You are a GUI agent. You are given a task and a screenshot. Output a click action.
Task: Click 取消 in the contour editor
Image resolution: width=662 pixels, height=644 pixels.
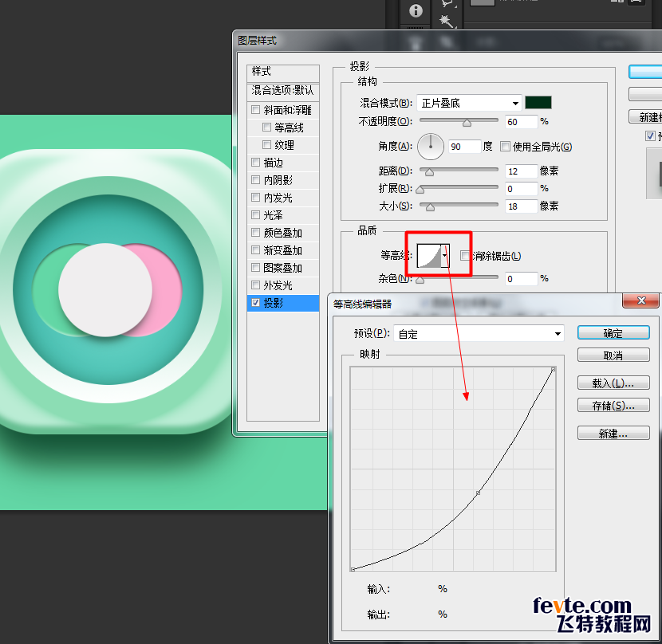pos(613,355)
